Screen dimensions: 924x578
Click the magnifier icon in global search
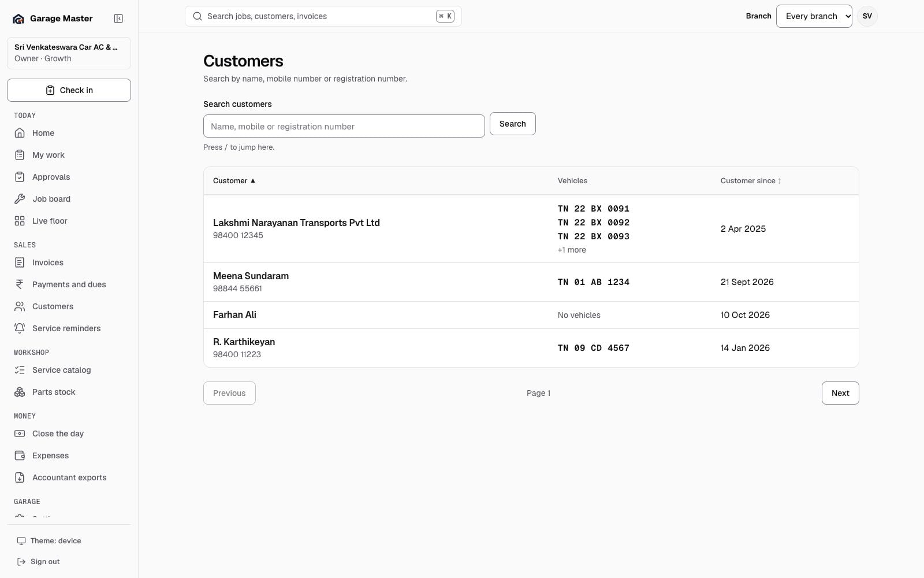pos(198,16)
